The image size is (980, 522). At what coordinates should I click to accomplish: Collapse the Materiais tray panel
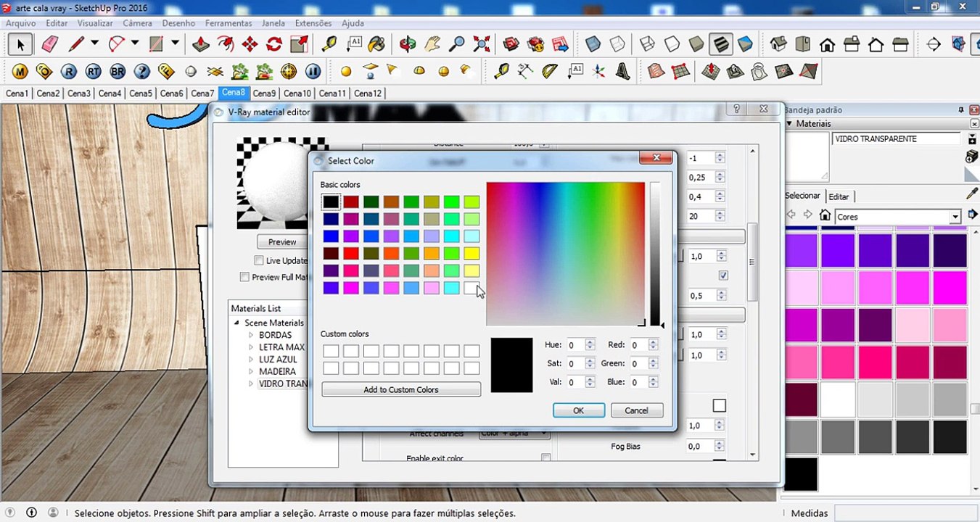pyautogui.click(x=790, y=123)
